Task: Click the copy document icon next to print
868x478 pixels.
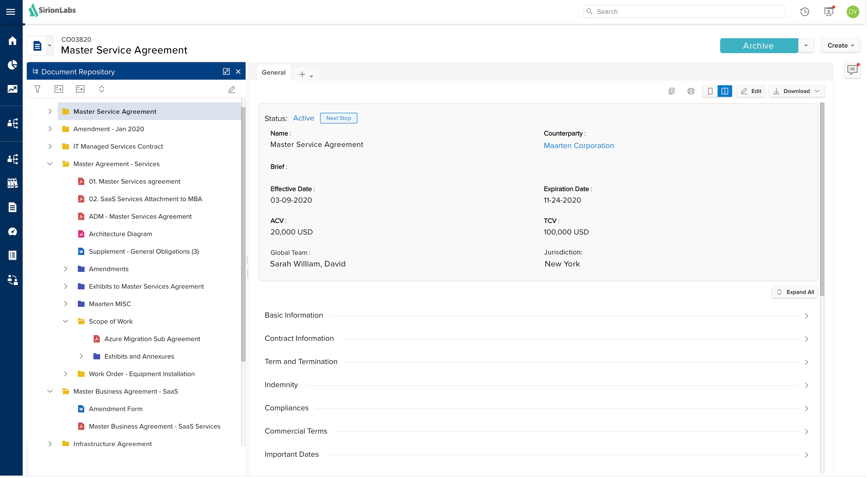Action: pyautogui.click(x=672, y=91)
